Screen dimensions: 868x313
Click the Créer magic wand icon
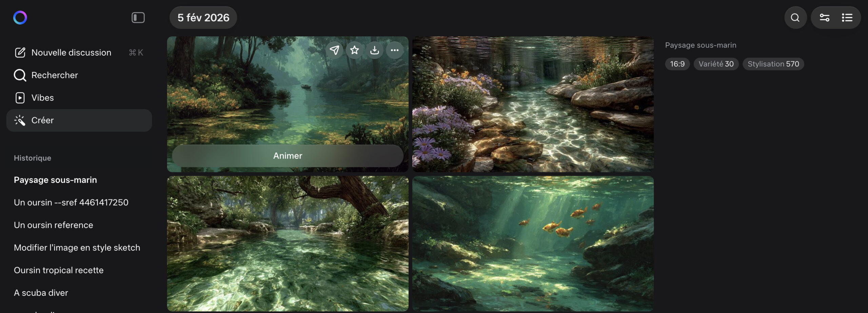coord(20,120)
